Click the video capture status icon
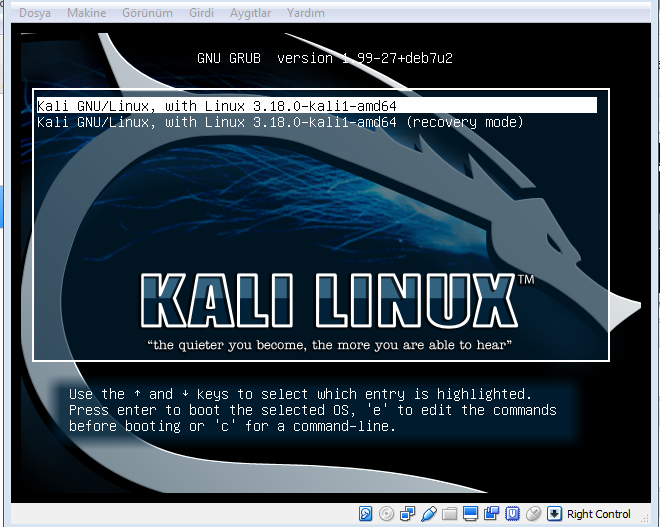 pos(491,514)
